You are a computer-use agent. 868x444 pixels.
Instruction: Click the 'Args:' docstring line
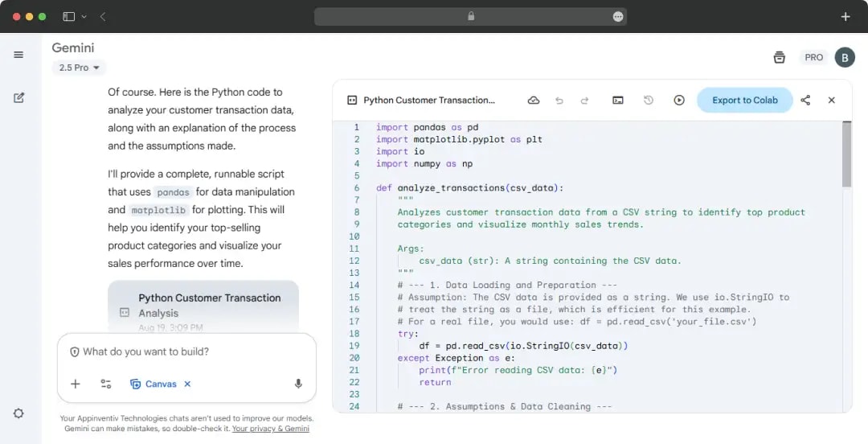tap(410, 249)
